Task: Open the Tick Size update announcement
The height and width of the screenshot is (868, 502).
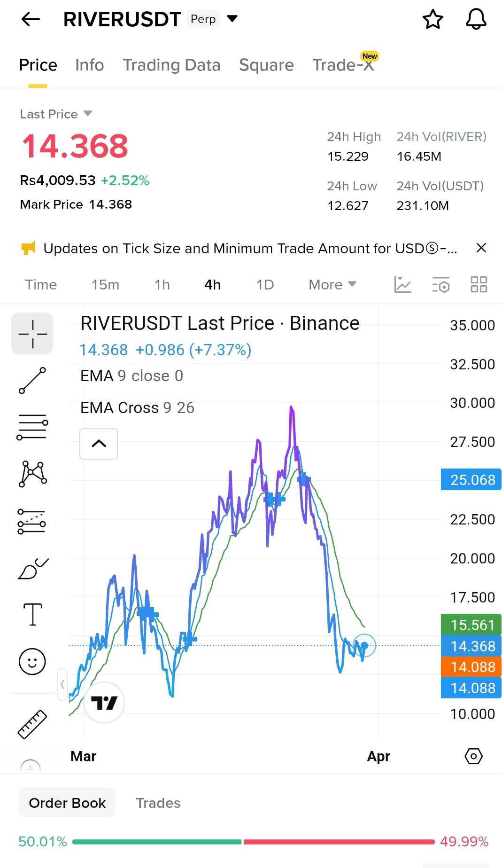Action: coord(250,248)
